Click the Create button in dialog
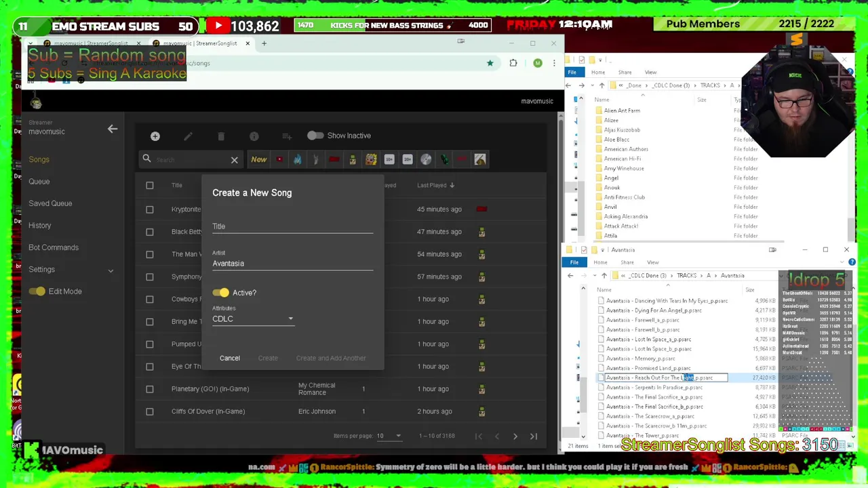The image size is (868, 488). [x=268, y=359]
